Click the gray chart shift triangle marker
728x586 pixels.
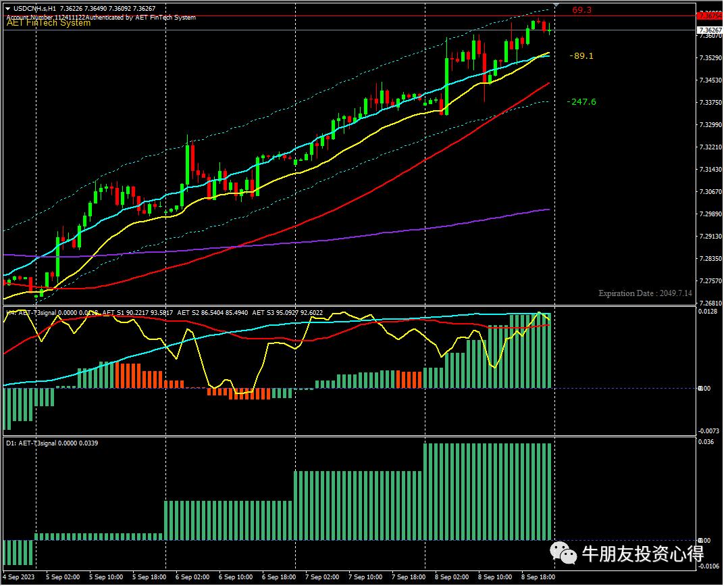coord(556,5)
